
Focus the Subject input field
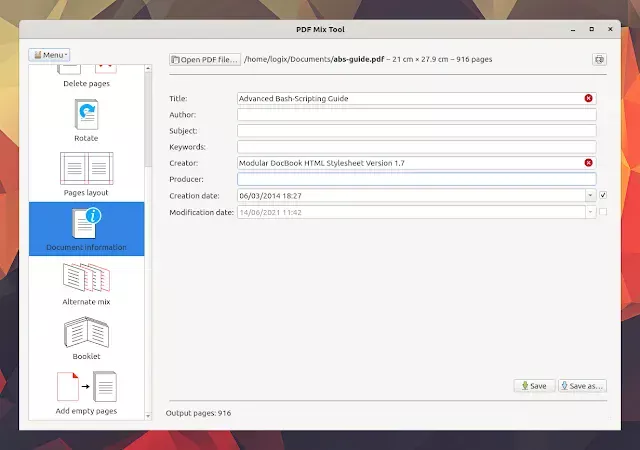(x=417, y=131)
